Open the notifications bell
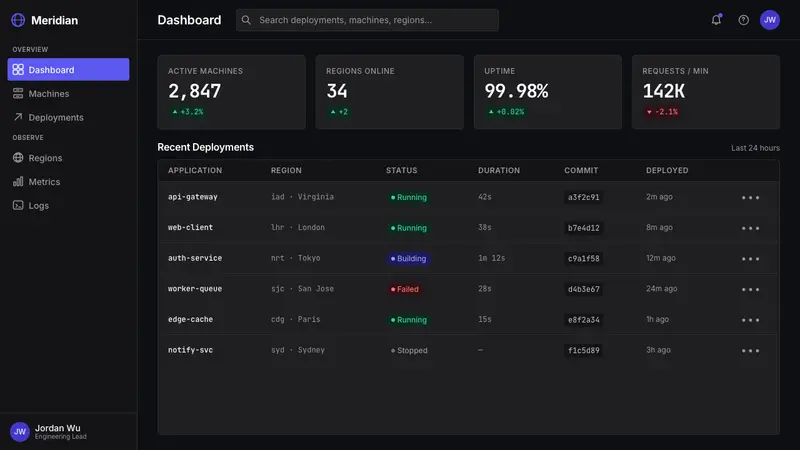The image size is (800, 450). coord(716,20)
